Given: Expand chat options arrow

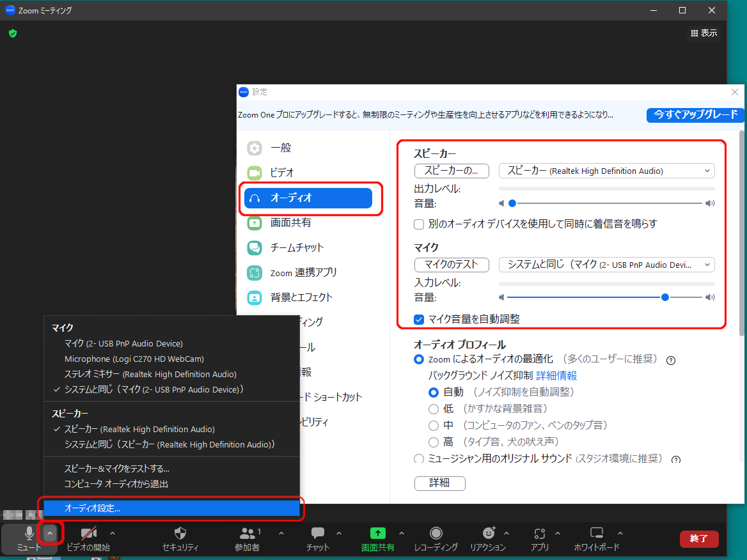Looking at the screenshot, I should [x=339, y=533].
